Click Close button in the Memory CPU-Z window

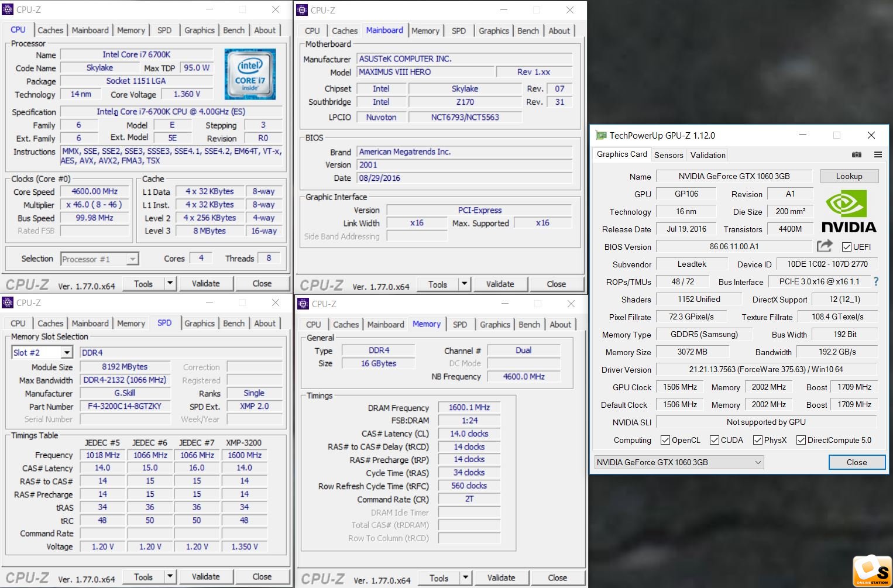point(558,578)
